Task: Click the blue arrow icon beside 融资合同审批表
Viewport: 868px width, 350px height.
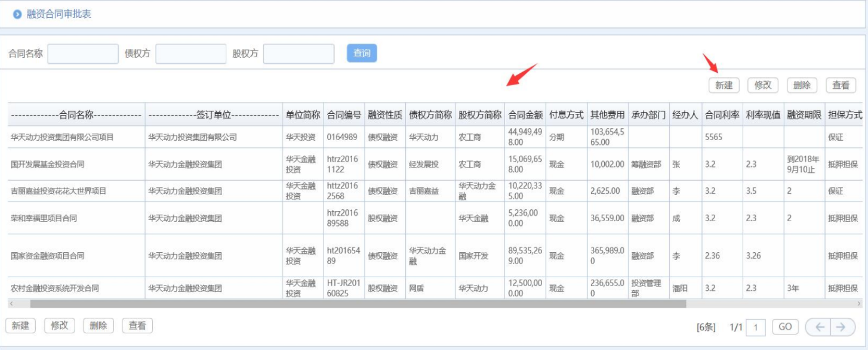Action: [17, 14]
